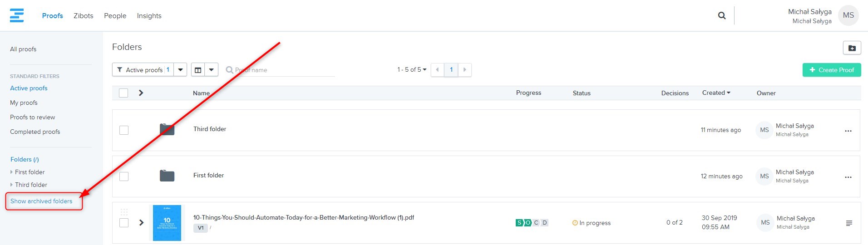
Task: Click the PDF proof's details list icon
Action: click(x=849, y=223)
